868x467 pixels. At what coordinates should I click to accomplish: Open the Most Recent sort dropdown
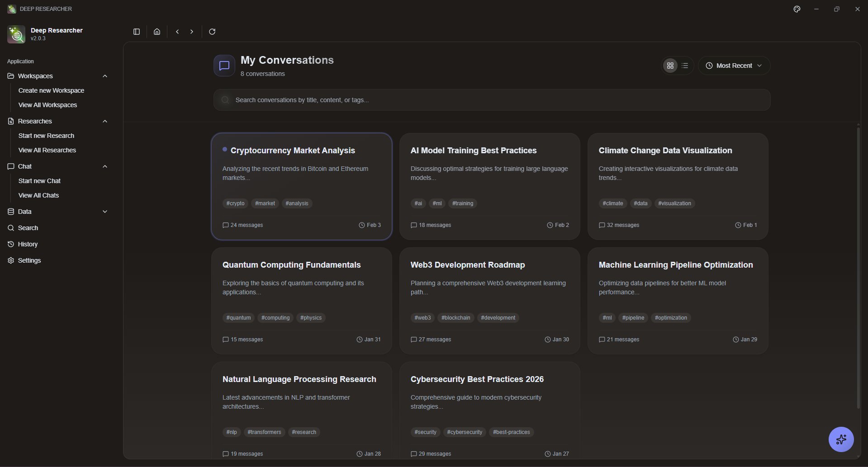pos(734,66)
